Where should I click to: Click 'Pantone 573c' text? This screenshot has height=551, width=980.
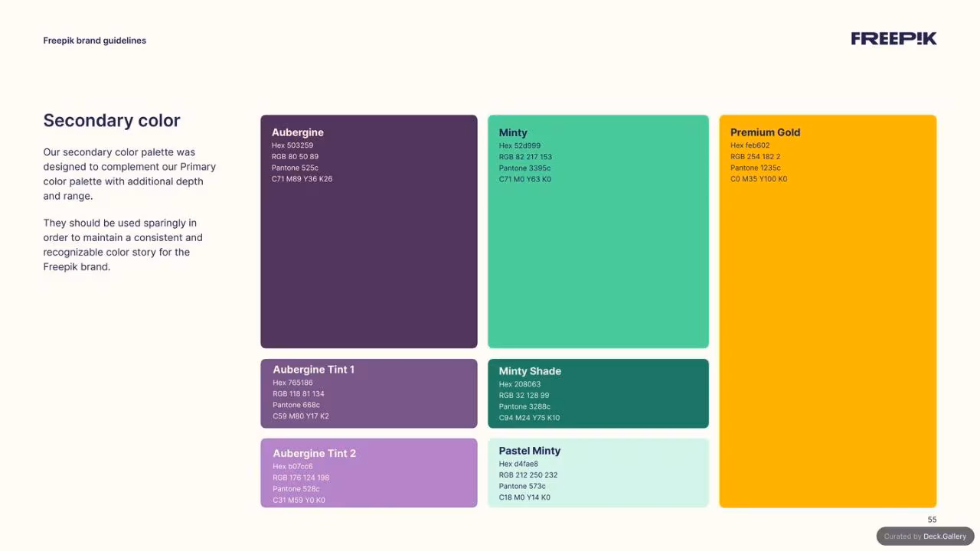pos(522,486)
